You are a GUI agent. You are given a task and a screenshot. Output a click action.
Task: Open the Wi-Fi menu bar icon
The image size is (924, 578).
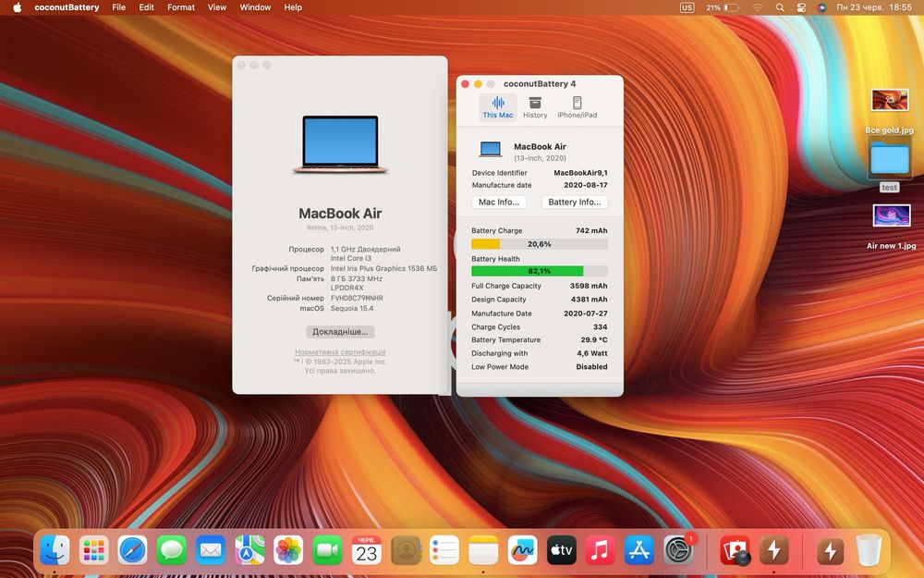coord(759,7)
